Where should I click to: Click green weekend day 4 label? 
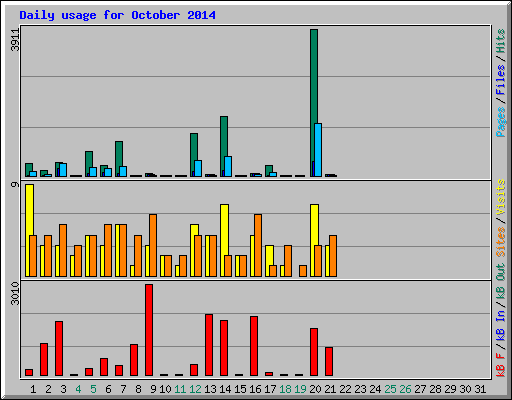pos(78,389)
